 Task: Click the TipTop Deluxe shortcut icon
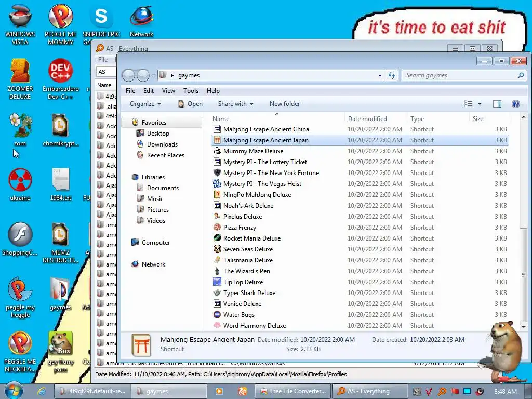pyautogui.click(x=217, y=282)
